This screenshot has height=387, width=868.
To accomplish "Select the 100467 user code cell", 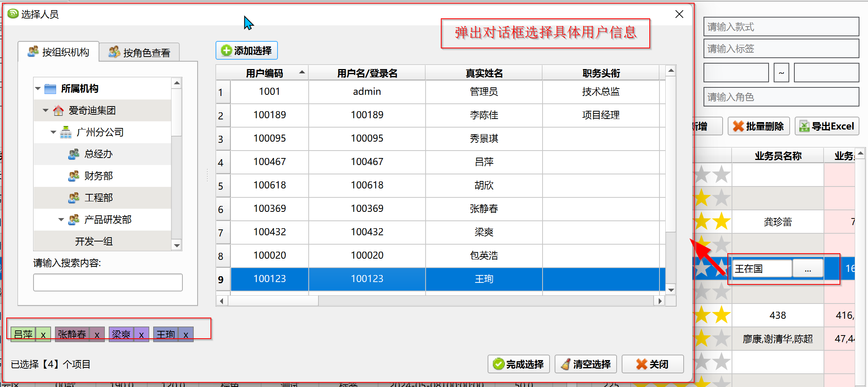I will point(270,162).
